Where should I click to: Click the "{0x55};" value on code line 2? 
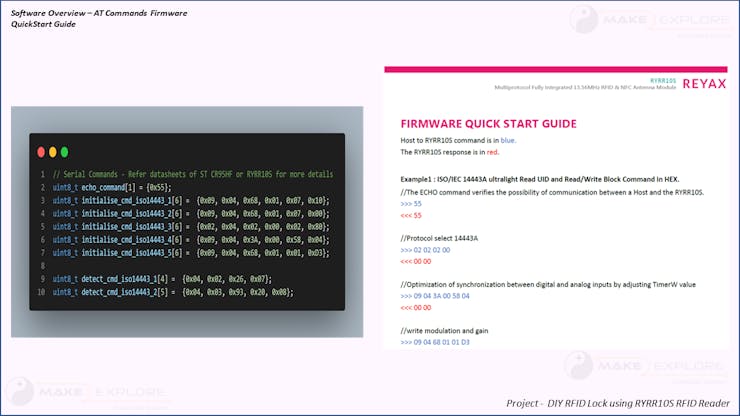[159, 187]
